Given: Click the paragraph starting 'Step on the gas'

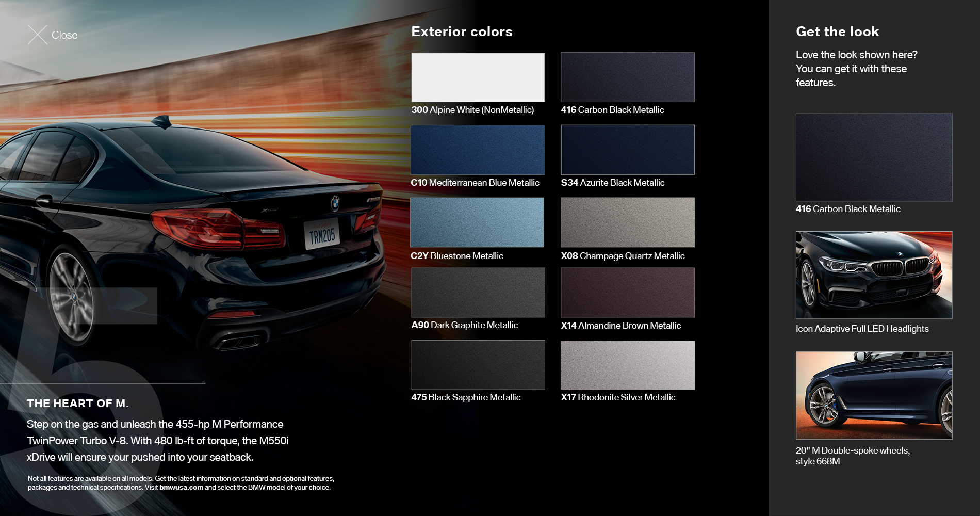Looking at the screenshot, I should [x=158, y=441].
